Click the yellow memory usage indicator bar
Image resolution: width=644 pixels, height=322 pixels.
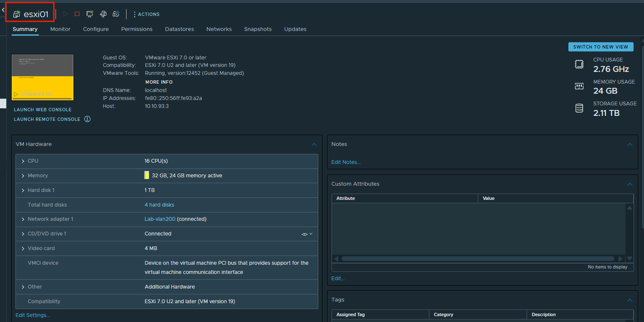coord(147,175)
